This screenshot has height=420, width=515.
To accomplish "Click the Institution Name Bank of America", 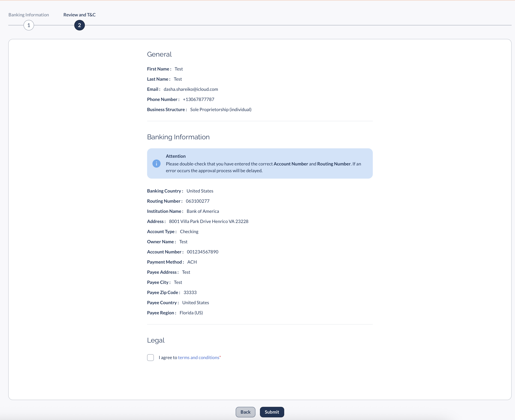I will pyautogui.click(x=203, y=211).
